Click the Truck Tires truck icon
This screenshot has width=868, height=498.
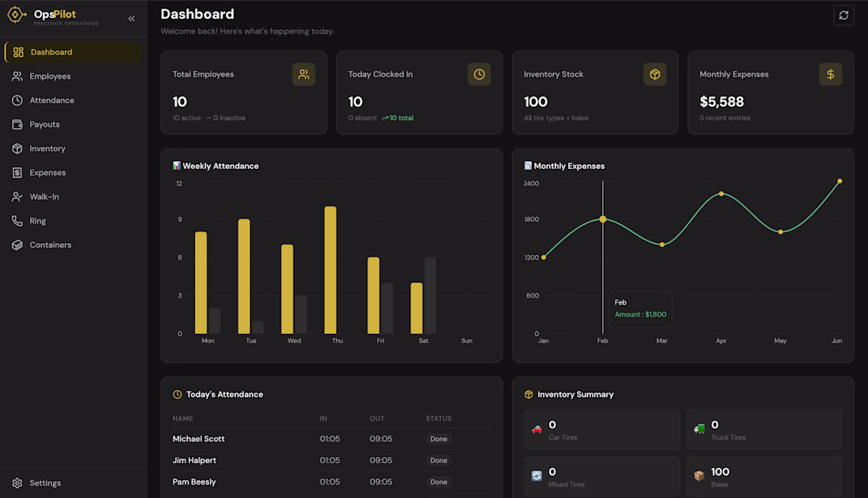pos(699,429)
